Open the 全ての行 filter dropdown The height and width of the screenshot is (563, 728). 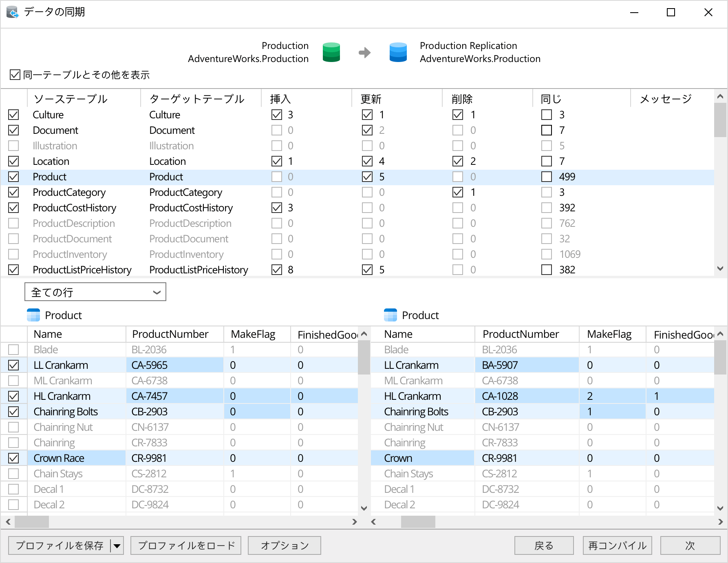[95, 292]
